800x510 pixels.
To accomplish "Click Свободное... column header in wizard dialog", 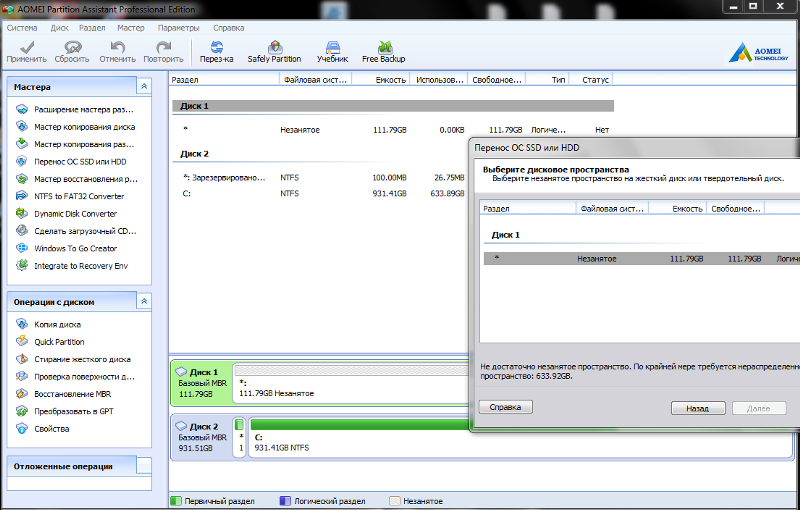I will pos(735,209).
